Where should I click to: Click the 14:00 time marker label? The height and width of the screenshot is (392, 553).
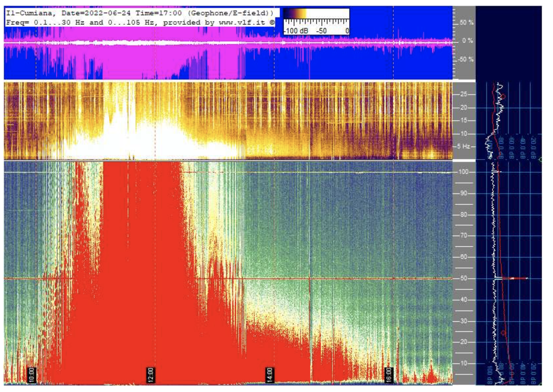269,375
